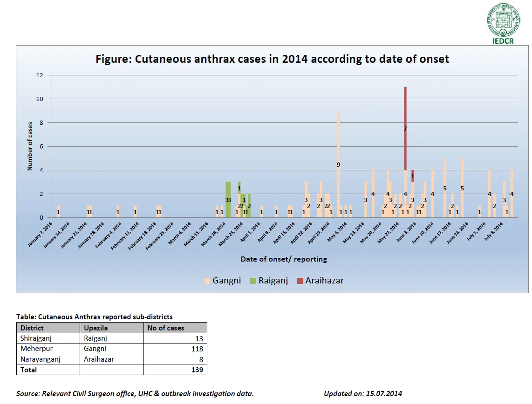
Task: Click the 'March 4, 2014' axis date
Action: [180, 234]
